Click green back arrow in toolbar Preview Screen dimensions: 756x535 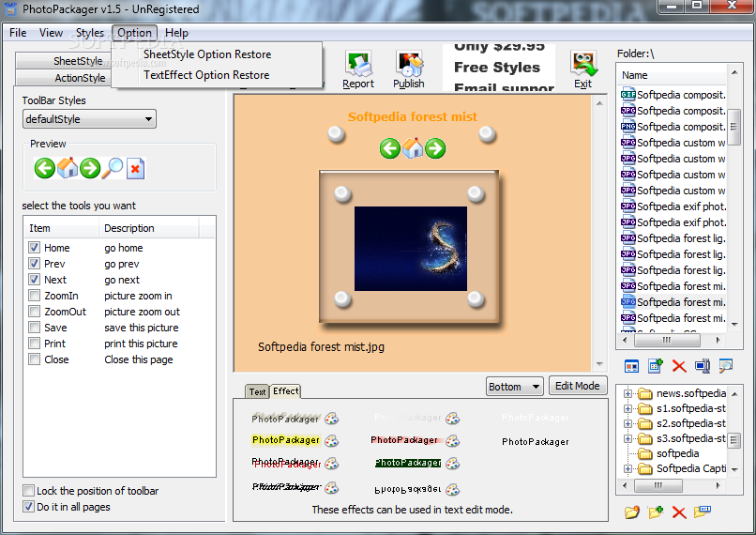click(x=45, y=168)
